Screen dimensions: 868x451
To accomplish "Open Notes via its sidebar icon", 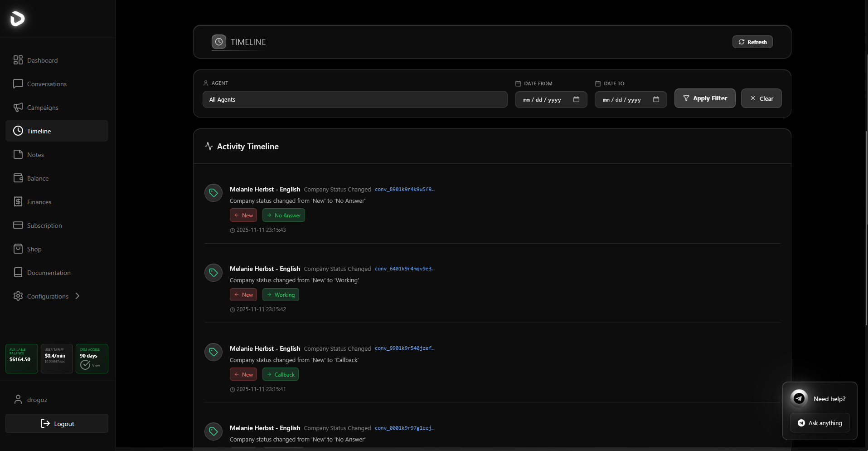I will tap(18, 154).
